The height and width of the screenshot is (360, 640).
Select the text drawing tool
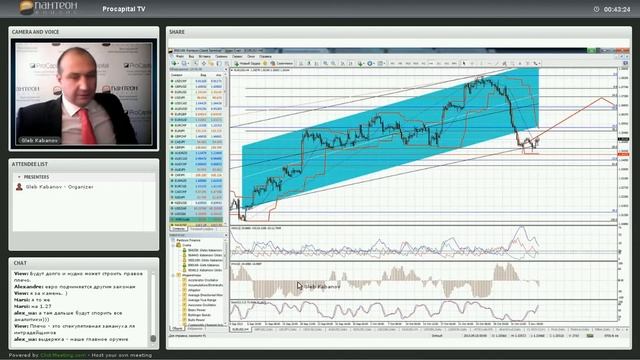pyautogui.click(x=520, y=63)
